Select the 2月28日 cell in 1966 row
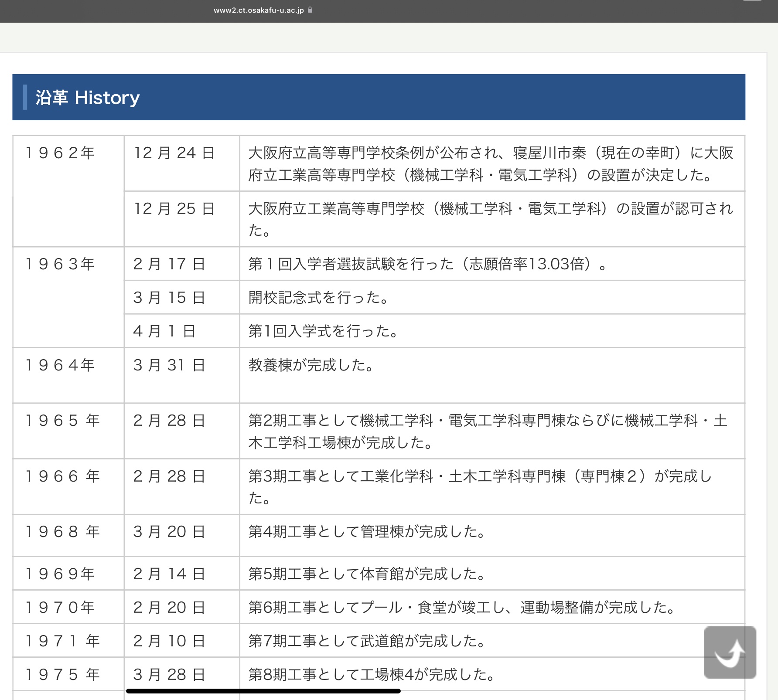The image size is (778, 700). tap(182, 486)
